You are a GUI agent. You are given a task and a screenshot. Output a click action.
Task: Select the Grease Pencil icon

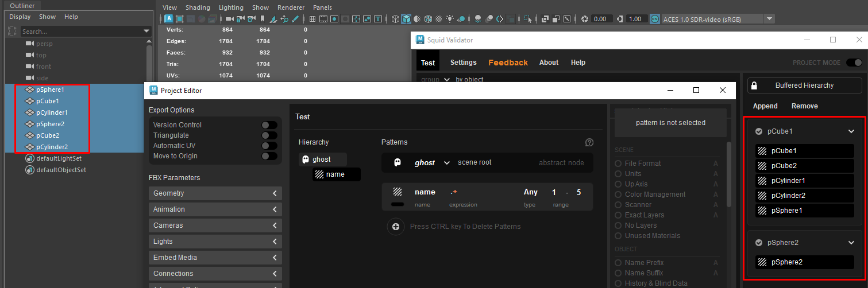coord(295,19)
